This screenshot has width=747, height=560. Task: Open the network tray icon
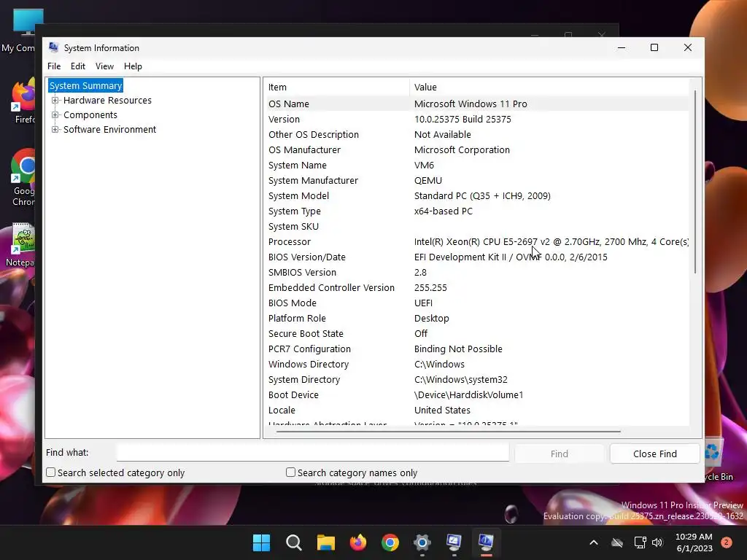click(640, 542)
